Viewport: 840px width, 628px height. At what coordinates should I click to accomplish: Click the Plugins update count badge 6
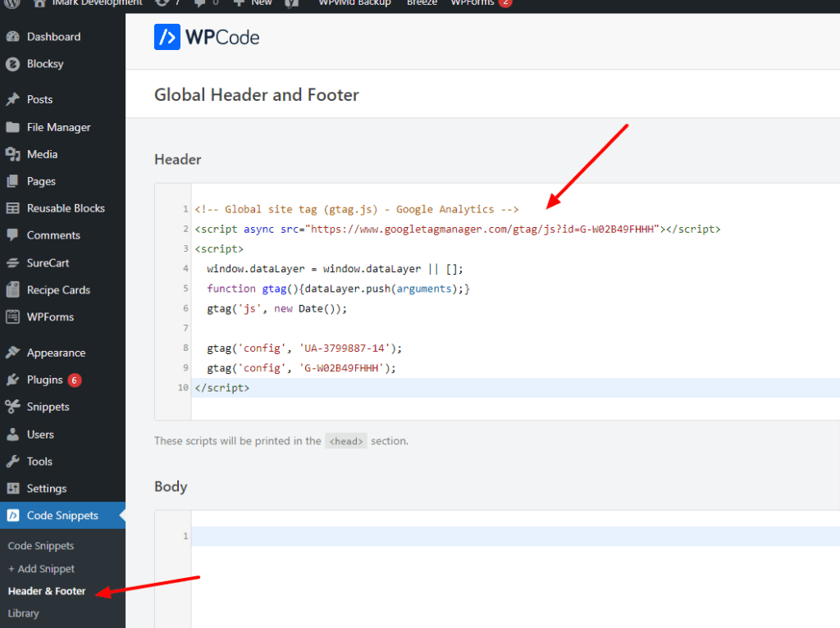tap(75, 380)
